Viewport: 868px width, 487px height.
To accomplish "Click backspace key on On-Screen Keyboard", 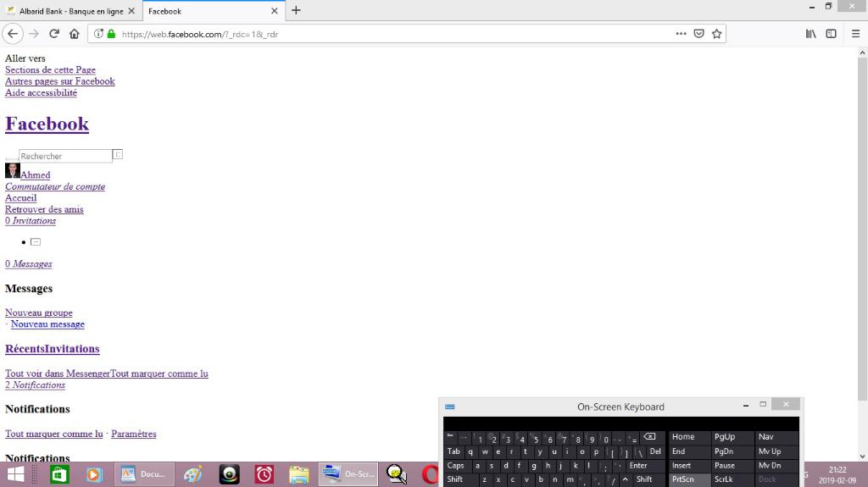I will coord(649,437).
